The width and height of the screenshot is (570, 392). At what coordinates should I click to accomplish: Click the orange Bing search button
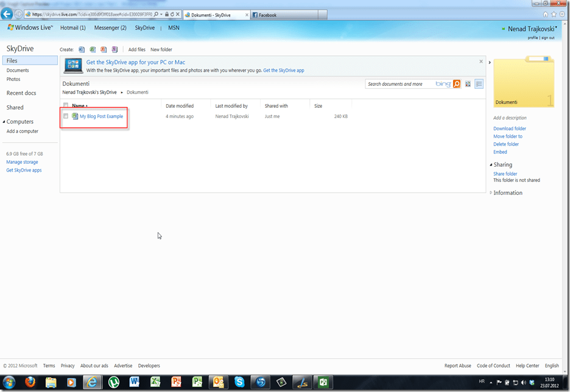[457, 84]
